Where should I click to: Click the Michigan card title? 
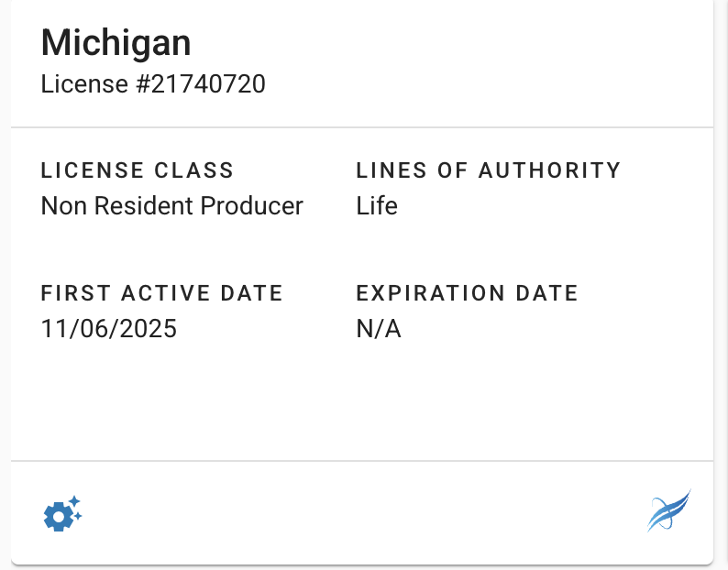coord(116,43)
